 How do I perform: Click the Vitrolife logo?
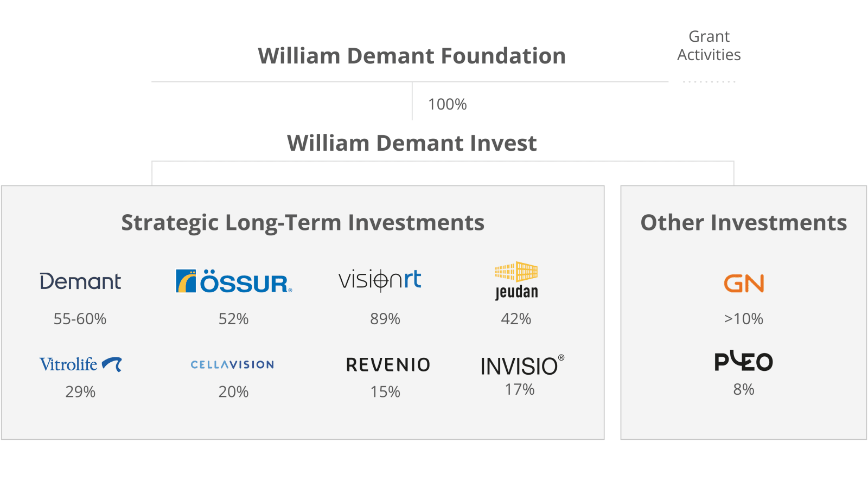(x=80, y=364)
